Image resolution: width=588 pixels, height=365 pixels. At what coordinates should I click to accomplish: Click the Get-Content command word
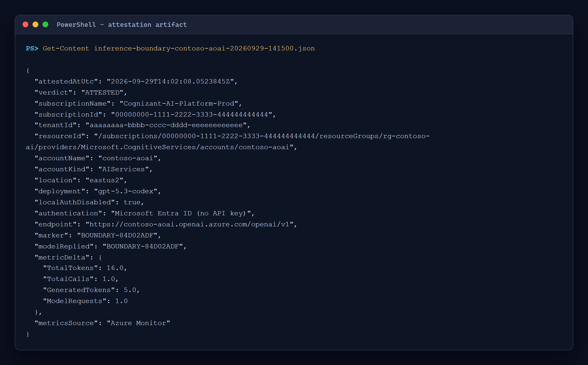(66, 48)
